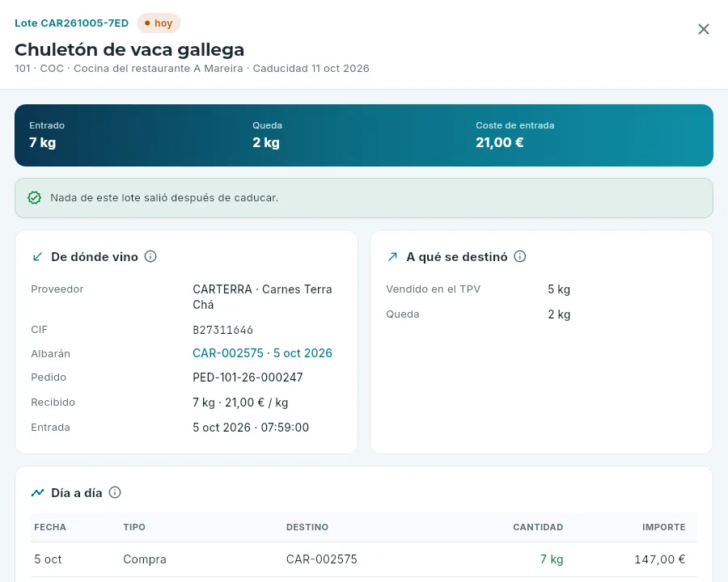
Task: Select the title Chuletón de vaca gallega
Action: (x=129, y=49)
